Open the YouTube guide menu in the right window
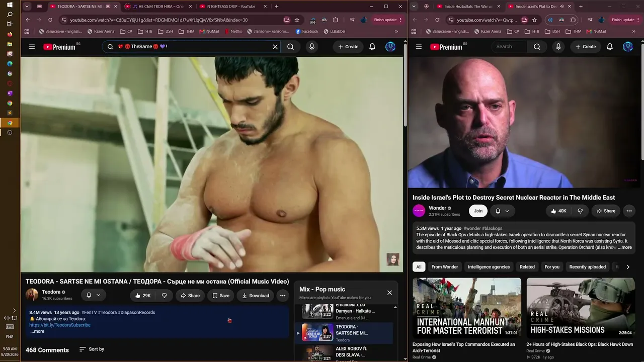The height and width of the screenshot is (362, 644). click(x=419, y=47)
